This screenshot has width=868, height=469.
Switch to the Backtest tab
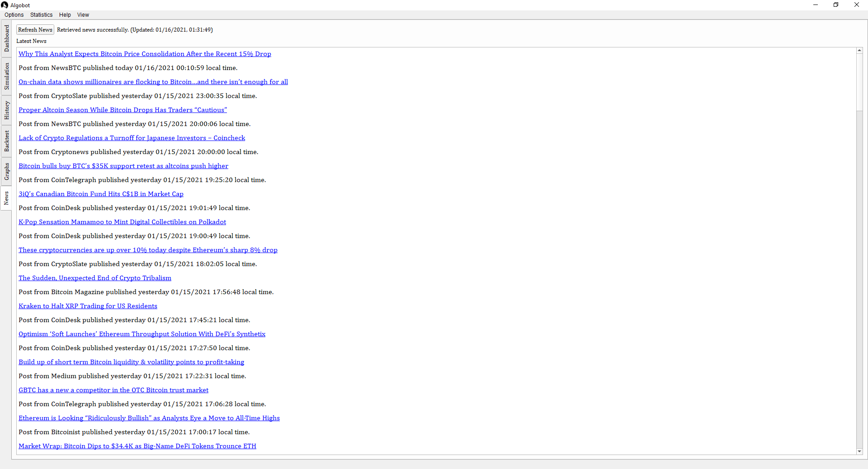point(6,141)
